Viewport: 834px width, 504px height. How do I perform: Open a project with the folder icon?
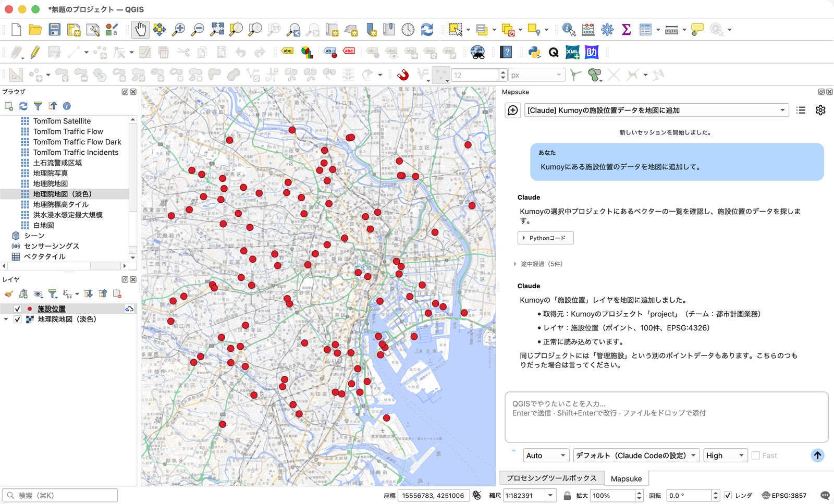(x=35, y=30)
